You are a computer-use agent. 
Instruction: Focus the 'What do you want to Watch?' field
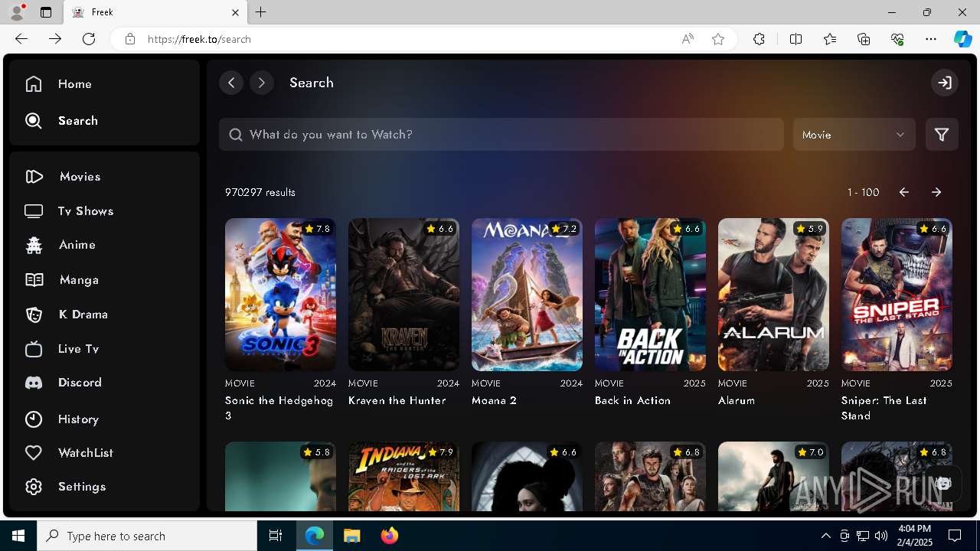coord(501,135)
